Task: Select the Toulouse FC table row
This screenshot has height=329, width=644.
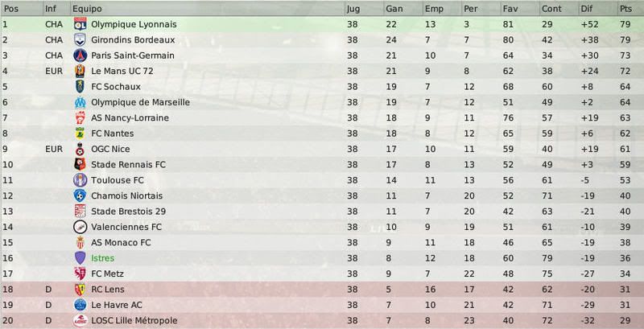Action: coord(322,180)
